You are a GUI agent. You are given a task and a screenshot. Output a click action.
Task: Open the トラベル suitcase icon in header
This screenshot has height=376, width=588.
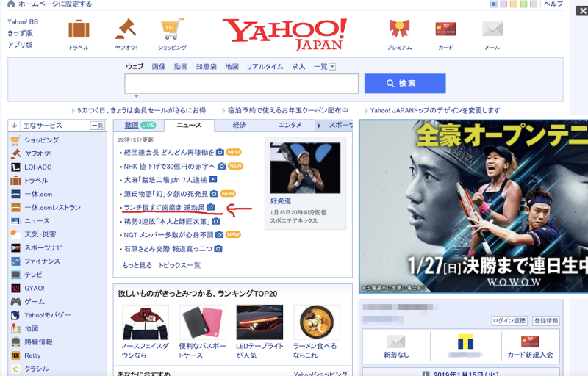click(79, 29)
